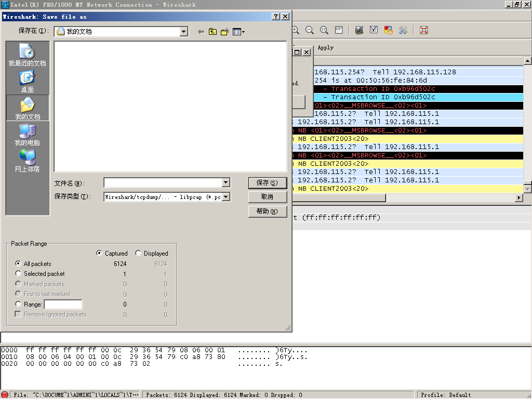Image resolution: width=532 pixels, height=399 pixels.
Task: Reset packet text to normal size (1:1)
Action: (x=324, y=30)
